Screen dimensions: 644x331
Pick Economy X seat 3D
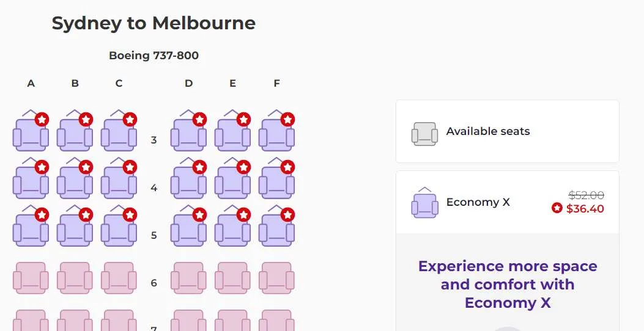pos(188,136)
